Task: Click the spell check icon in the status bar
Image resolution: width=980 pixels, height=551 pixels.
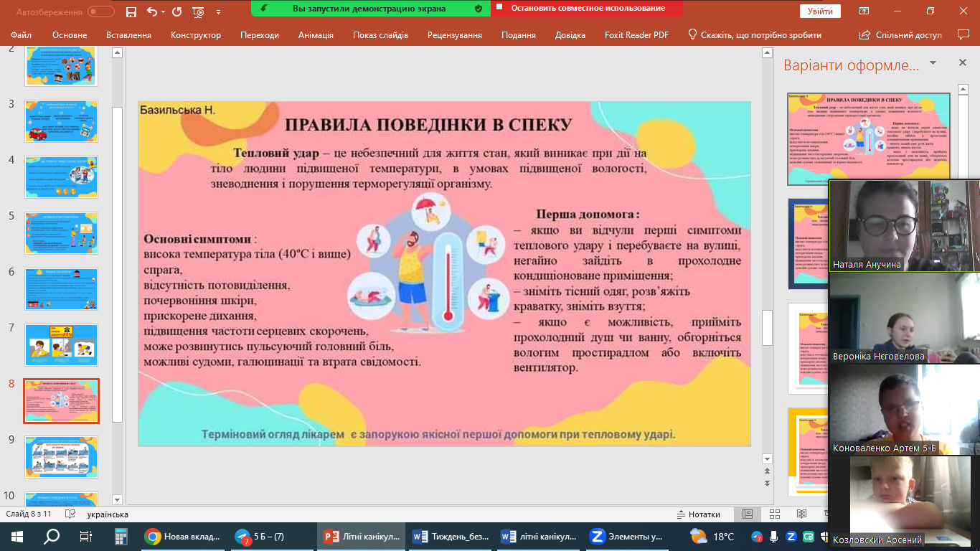Action: [70, 514]
